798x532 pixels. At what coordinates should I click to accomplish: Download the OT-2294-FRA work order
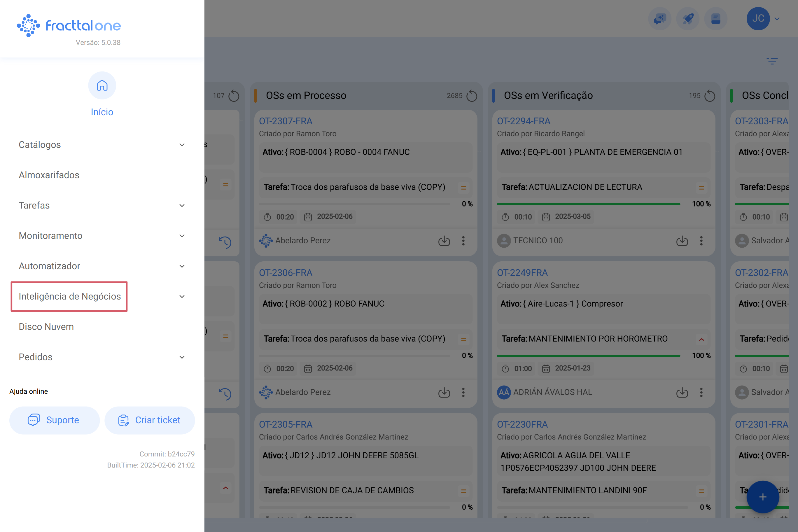[682, 241]
